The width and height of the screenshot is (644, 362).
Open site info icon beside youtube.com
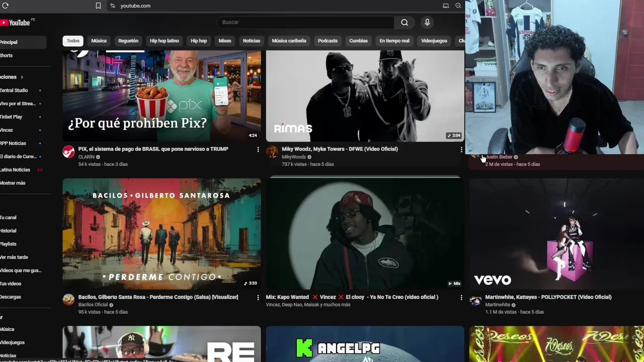[112, 6]
